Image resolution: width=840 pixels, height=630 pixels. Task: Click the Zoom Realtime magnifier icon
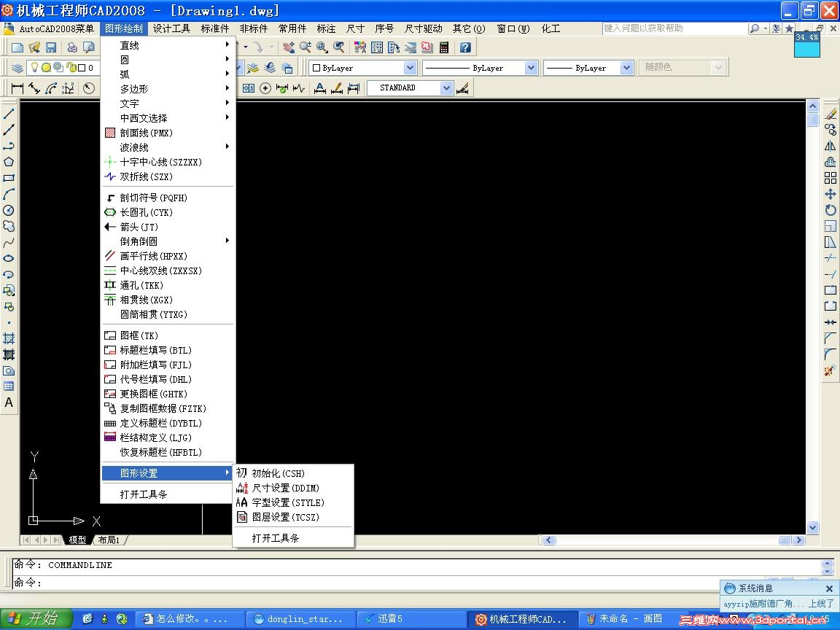coord(306,47)
